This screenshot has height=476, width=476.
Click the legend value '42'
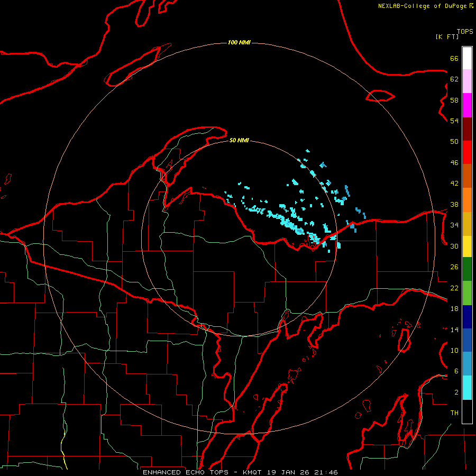tap(454, 183)
